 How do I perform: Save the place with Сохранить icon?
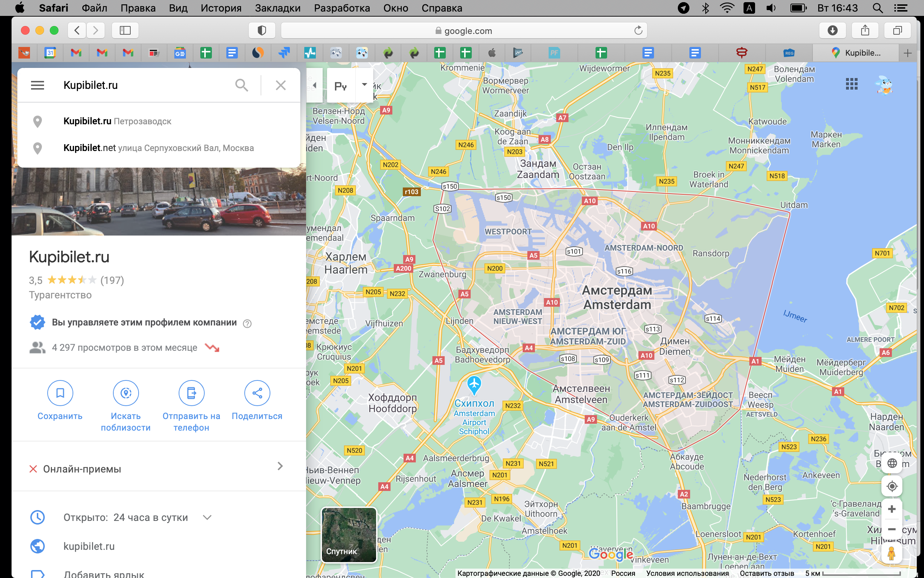[60, 393]
